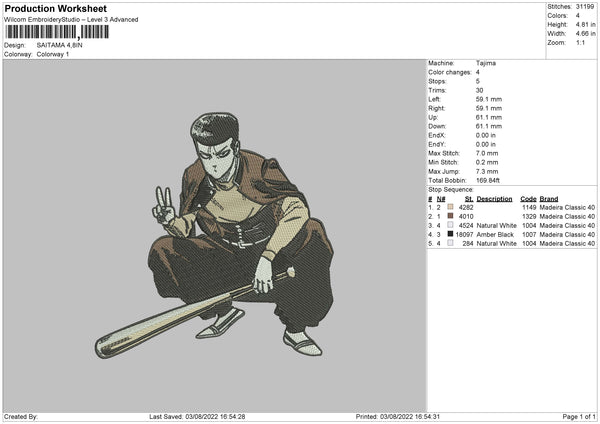Select the Min Stitch value '0.2 mm'

(x=487, y=162)
